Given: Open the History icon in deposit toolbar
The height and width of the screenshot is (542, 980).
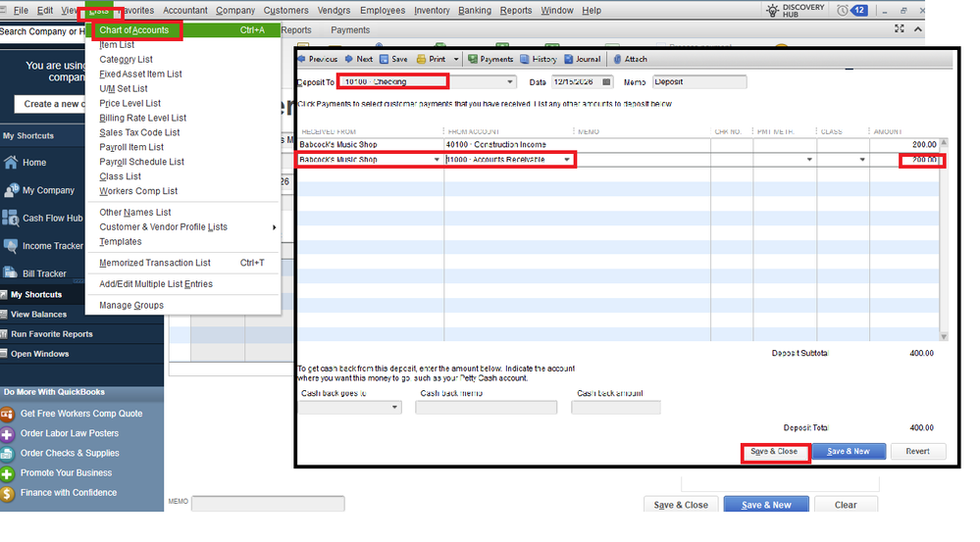Looking at the screenshot, I should [525, 59].
